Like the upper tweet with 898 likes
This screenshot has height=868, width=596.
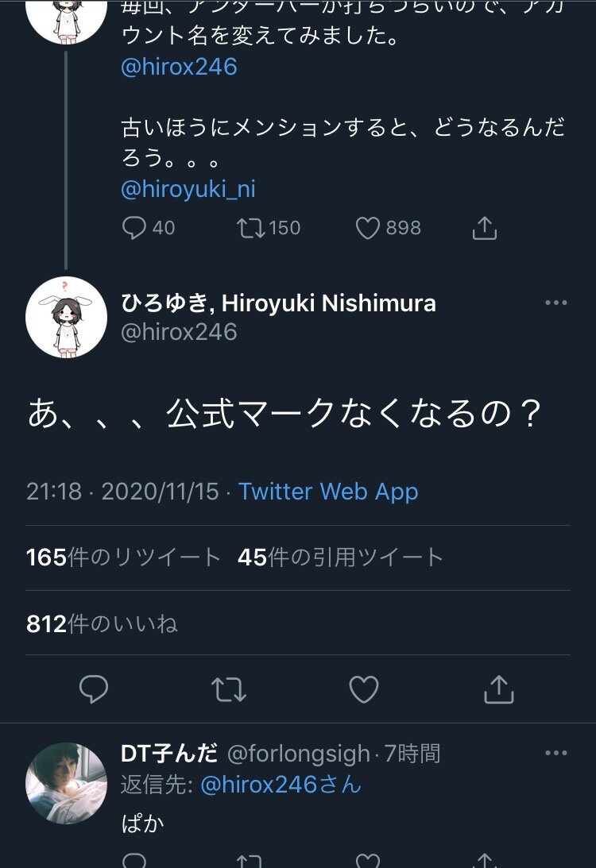tap(387, 229)
